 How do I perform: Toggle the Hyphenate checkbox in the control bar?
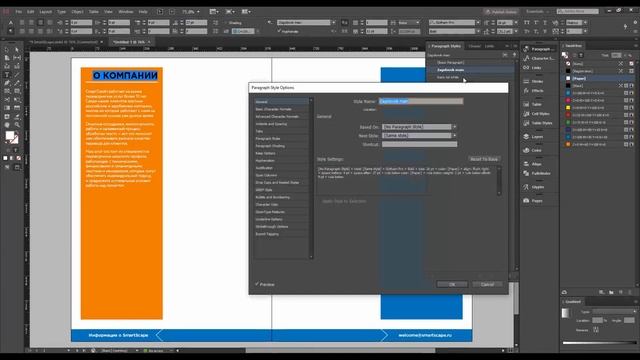[280, 31]
